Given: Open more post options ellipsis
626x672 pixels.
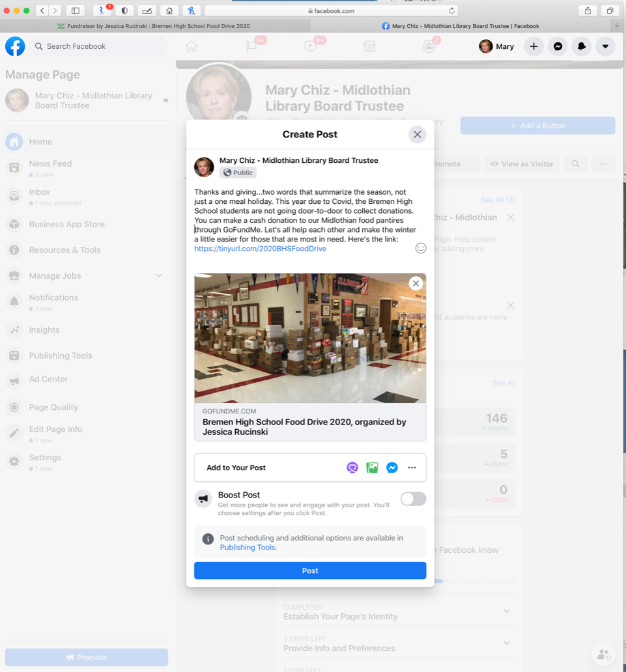Looking at the screenshot, I should coord(412,468).
